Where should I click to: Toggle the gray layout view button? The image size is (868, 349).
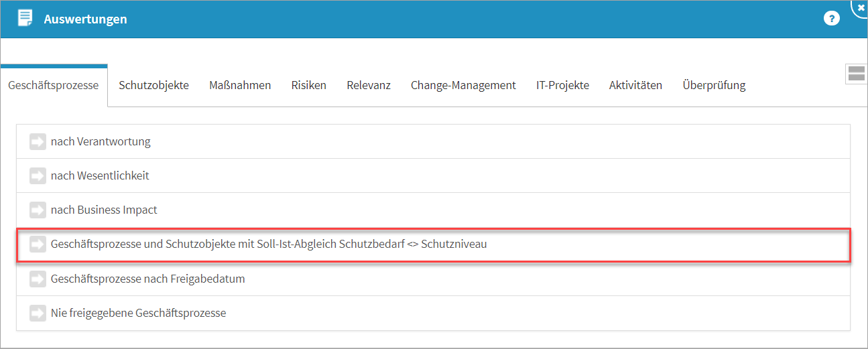tap(856, 74)
